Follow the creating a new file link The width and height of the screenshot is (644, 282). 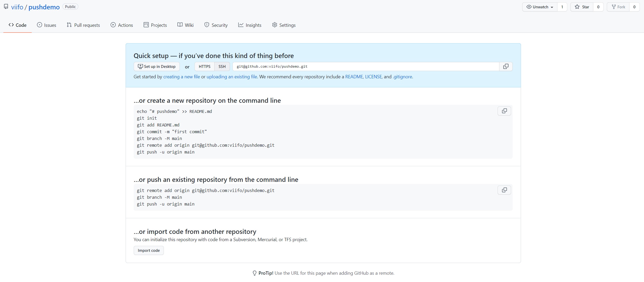point(182,77)
